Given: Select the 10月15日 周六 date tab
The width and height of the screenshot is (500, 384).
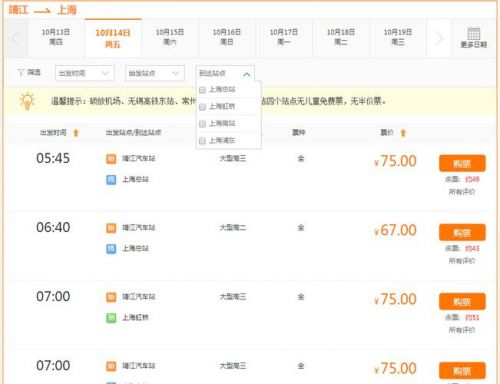Looking at the screenshot, I should (x=170, y=37).
